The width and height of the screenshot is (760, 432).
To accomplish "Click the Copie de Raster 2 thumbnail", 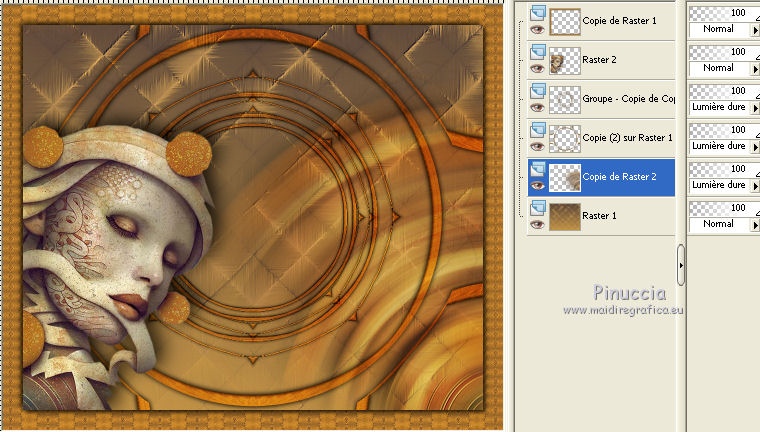I will pyautogui.click(x=565, y=177).
